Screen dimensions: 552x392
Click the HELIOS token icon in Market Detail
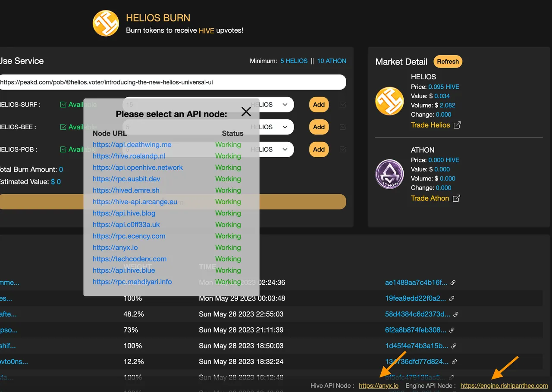(390, 101)
